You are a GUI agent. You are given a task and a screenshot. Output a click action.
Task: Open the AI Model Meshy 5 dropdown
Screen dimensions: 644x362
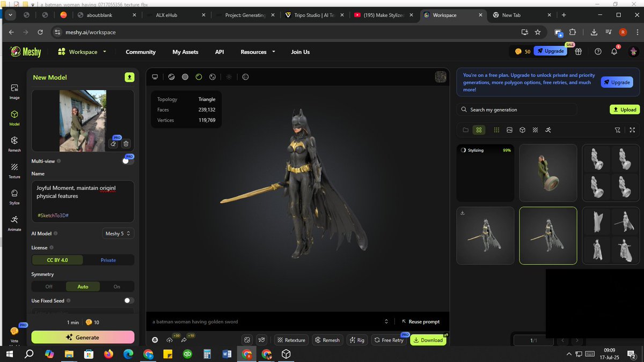coord(118,234)
